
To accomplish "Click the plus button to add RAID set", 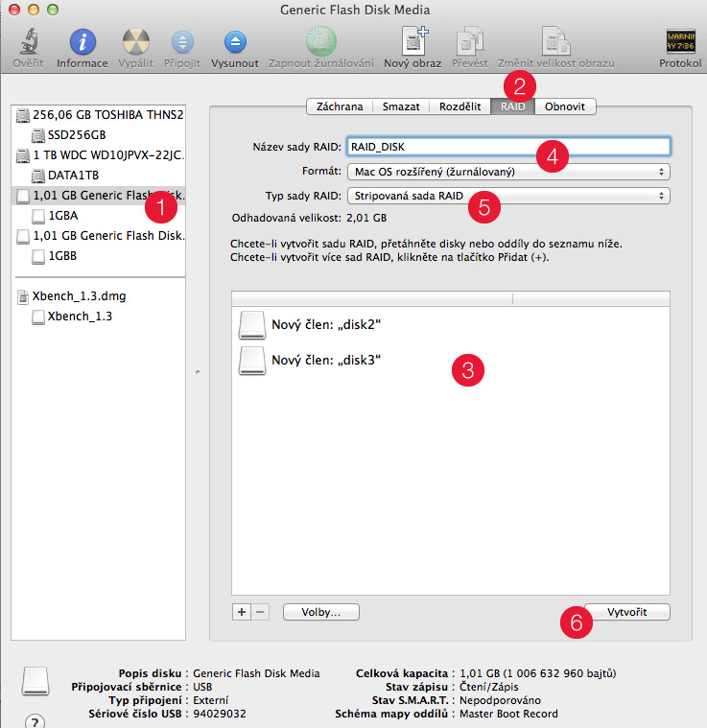I will (242, 611).
